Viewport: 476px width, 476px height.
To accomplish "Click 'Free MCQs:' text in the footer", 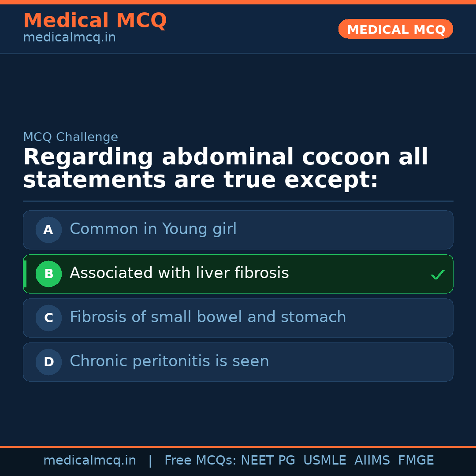I will pos(201,461).
